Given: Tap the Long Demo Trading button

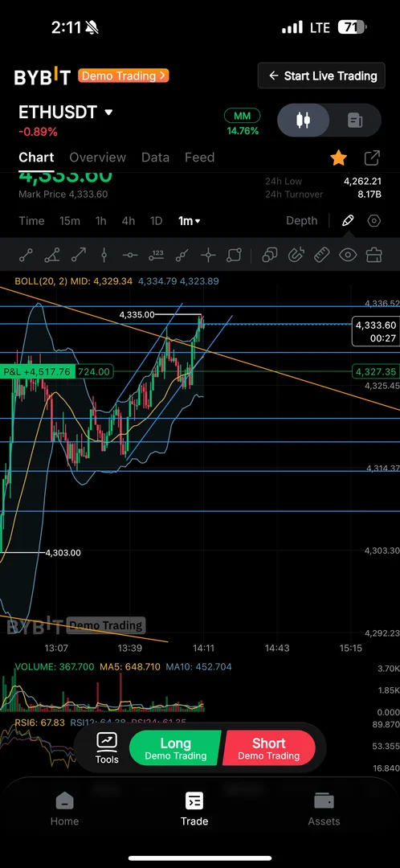Looking at the screenshot, I should [x=175, y=748].
